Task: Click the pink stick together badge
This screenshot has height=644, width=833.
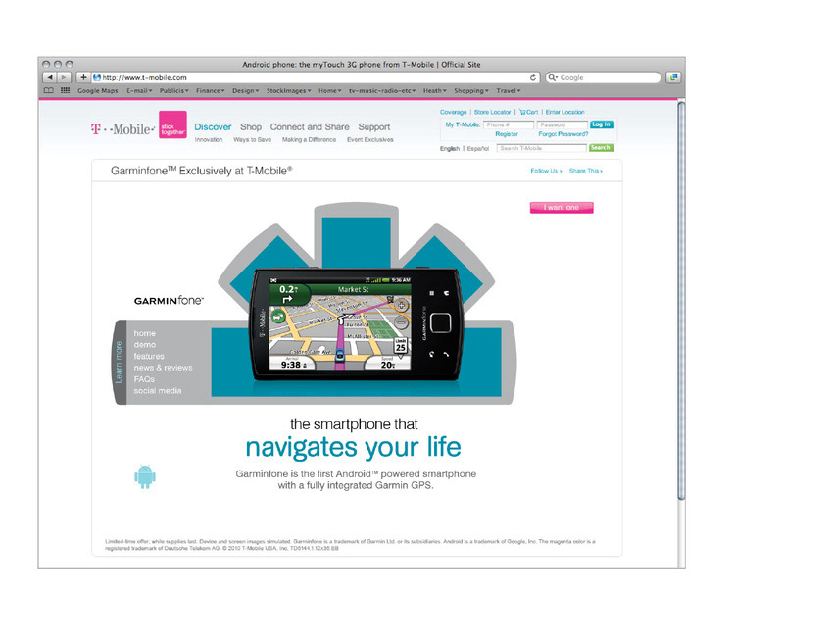Action: [x=172, y=124]
